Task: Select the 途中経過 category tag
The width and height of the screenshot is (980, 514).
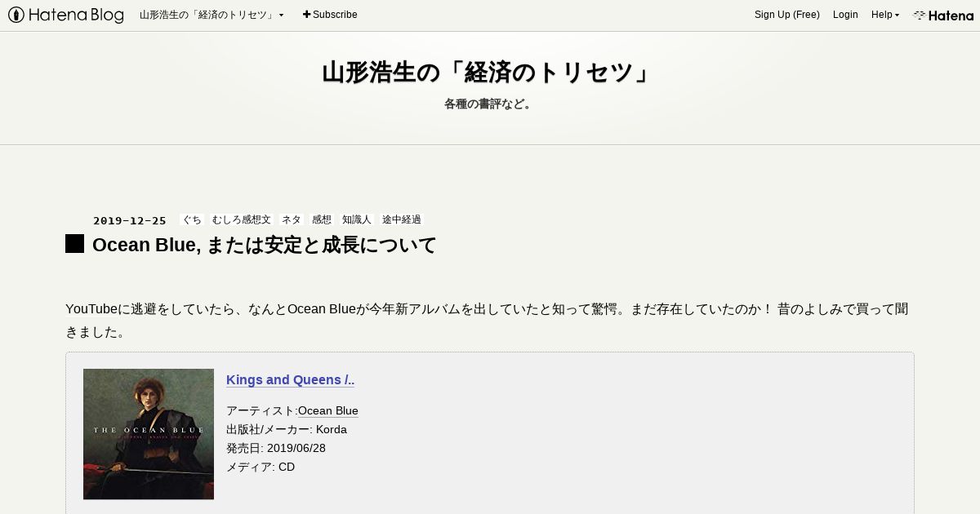Action: pos(402,219)
